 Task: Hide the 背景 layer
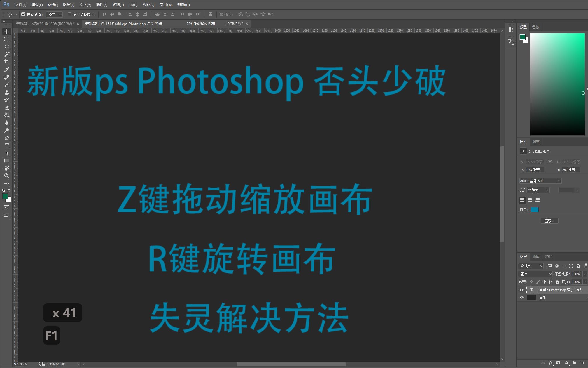(521, 298)
